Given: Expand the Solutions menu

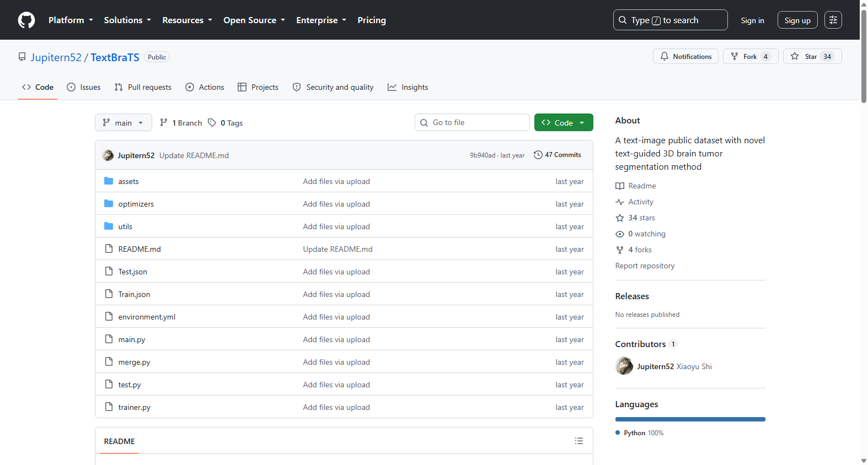Looking at the screenshot, I should [127, 20].
